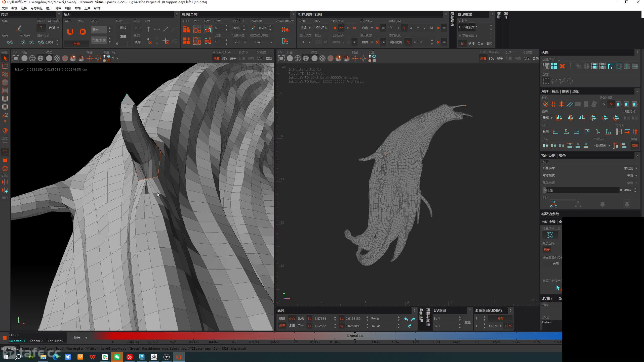Click the texel density eyedropper icon

click(253, 28)
